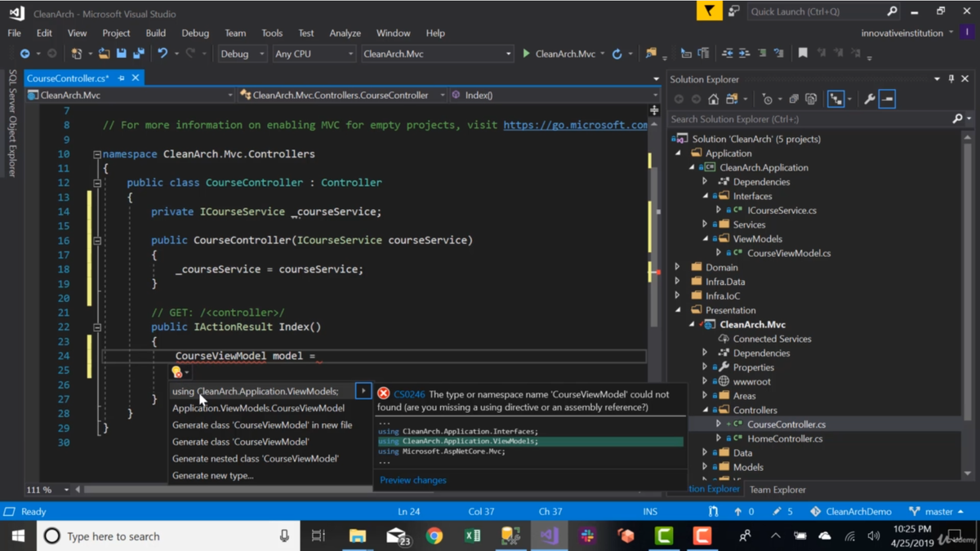Click the CleanArchDemo repository in the status bar
This screenshot has width=980, height=551.
click(851, 512)
